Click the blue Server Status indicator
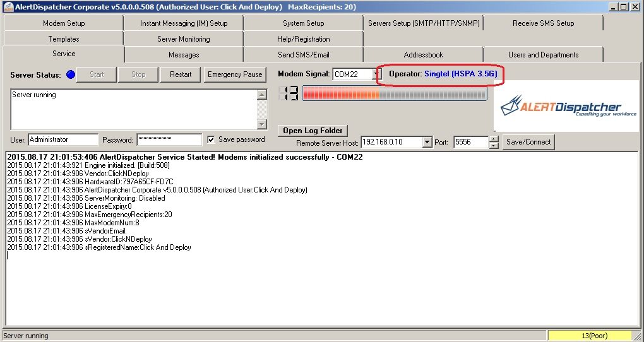This screenshot has width=644, height=342. click(x=71, y=74)
